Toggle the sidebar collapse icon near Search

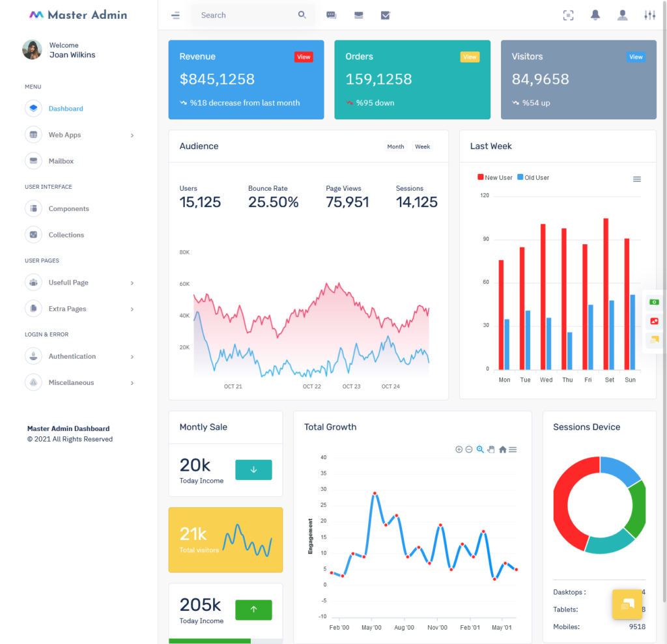[175, 15]
